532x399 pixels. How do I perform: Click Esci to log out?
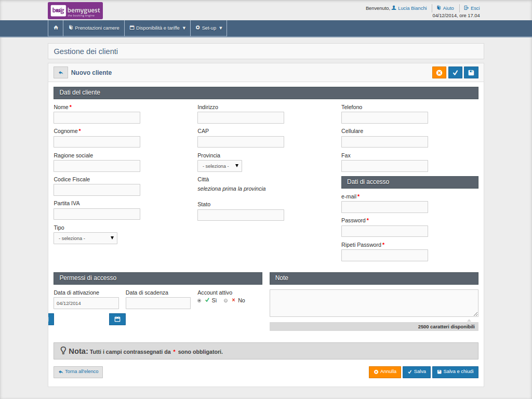pos(472,8)
